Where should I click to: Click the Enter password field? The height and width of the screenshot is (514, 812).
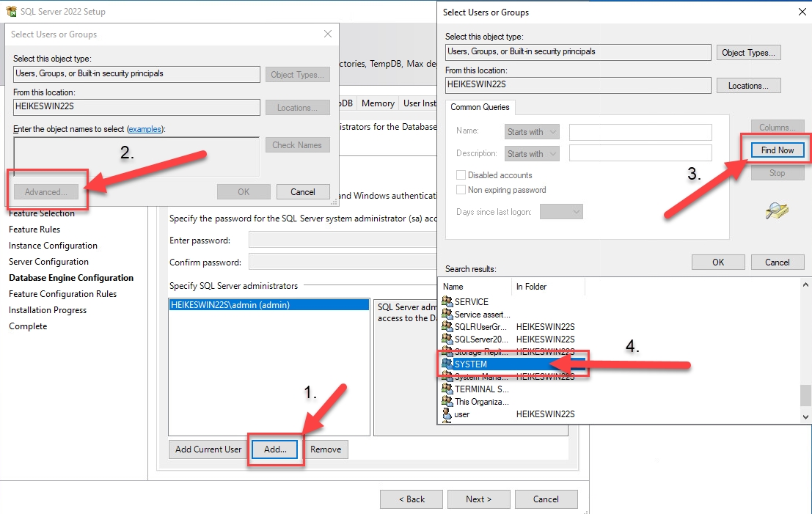[343, 241]
